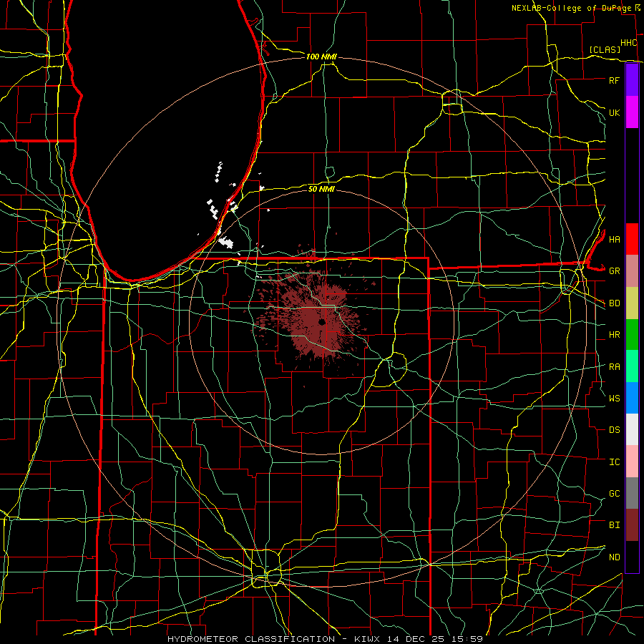The image size is (644, 644).
Task: Click the RA legend label
Action: [x=614, y=366]
